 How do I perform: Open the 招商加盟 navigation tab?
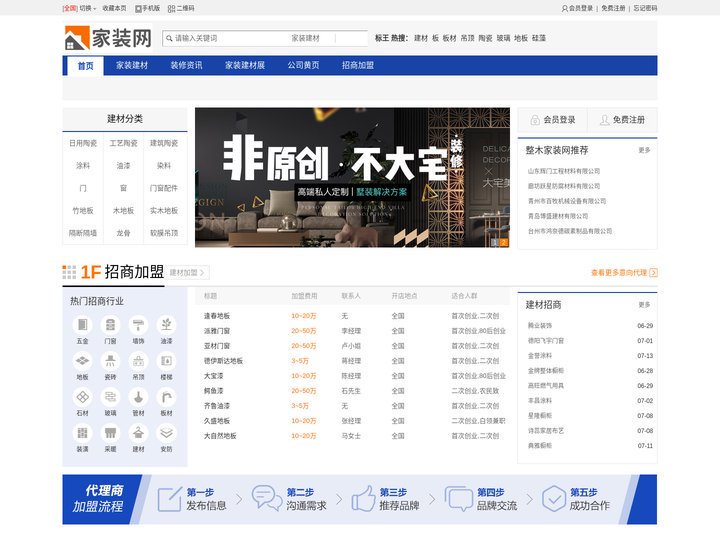click(358, 66)
